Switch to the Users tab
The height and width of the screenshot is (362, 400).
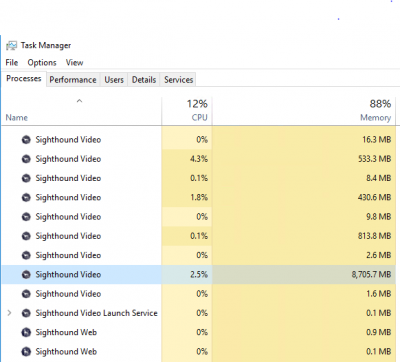coord(114,80)
